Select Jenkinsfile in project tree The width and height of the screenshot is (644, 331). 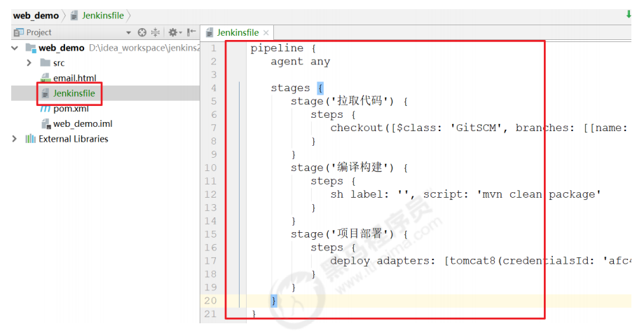point(74,93)
